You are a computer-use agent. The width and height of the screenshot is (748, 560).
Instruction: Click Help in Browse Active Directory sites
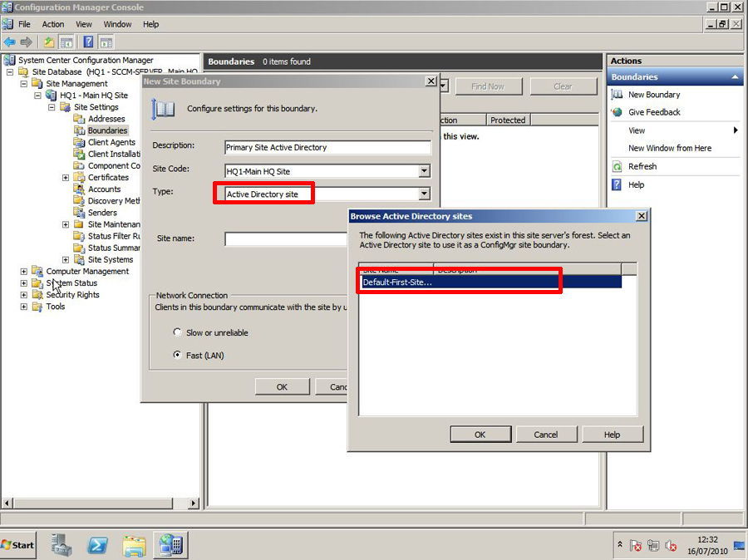click(x=613, y=435)
